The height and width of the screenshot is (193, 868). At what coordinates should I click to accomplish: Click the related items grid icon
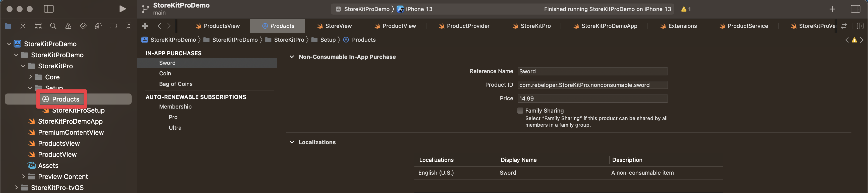click(x=145, y=26)
